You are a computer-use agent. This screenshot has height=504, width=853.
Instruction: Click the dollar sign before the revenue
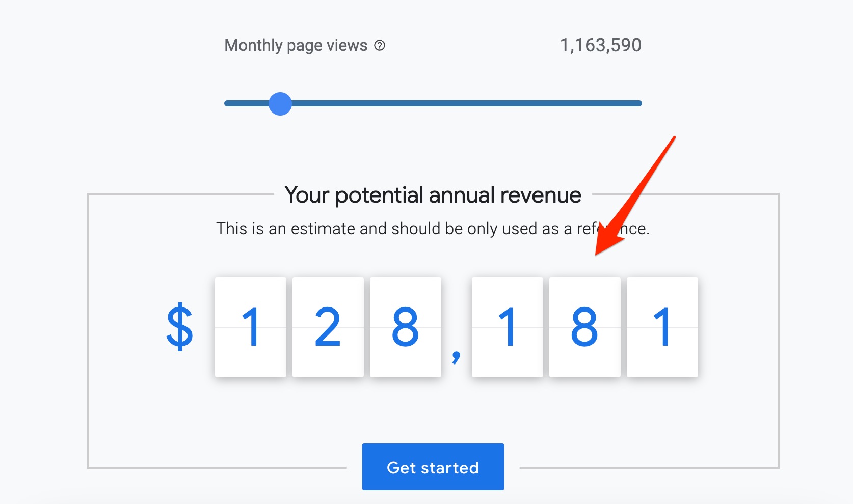pos(180,327)
